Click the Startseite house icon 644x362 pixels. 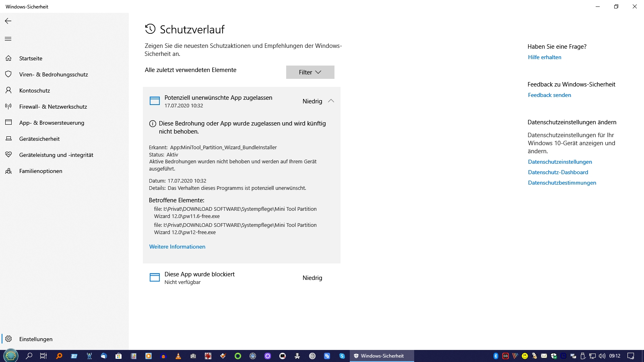[8, 58]
